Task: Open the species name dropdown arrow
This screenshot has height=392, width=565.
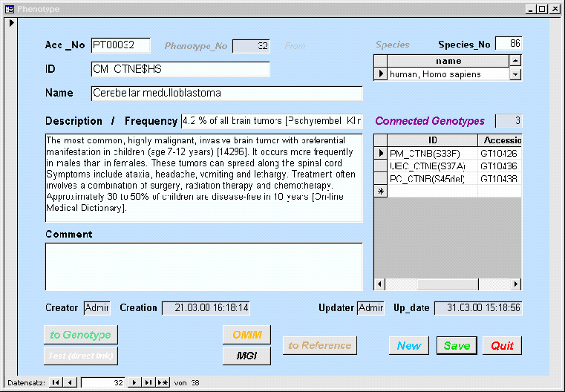Action: click(x=515, y=74)
